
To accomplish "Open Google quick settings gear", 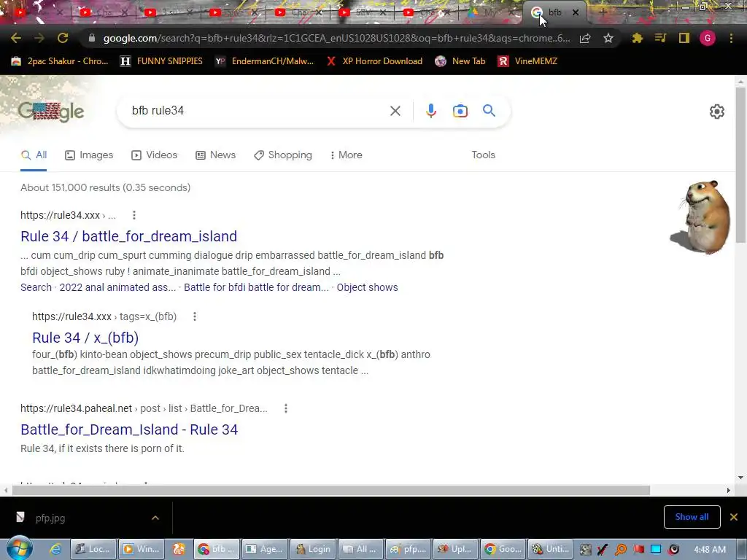I will pos(716,112).
